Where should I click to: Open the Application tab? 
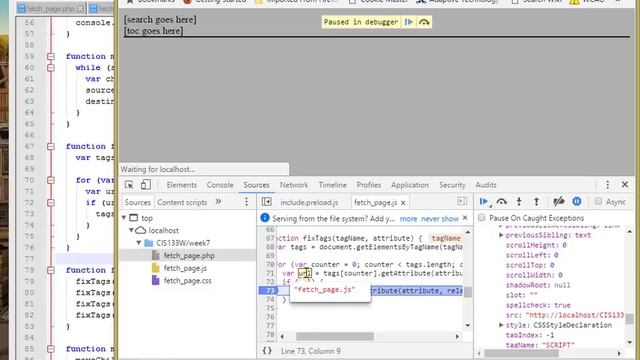[x=410, y=185]
